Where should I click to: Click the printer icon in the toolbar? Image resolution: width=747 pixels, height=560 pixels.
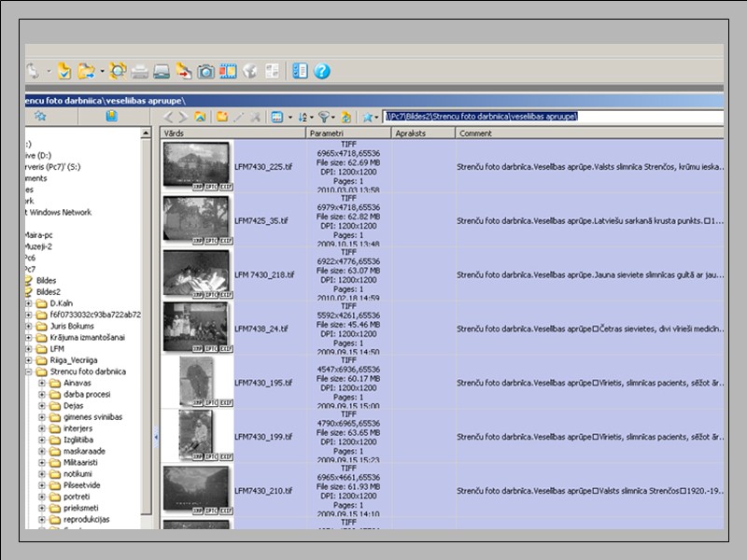click(x=139, y=71)
